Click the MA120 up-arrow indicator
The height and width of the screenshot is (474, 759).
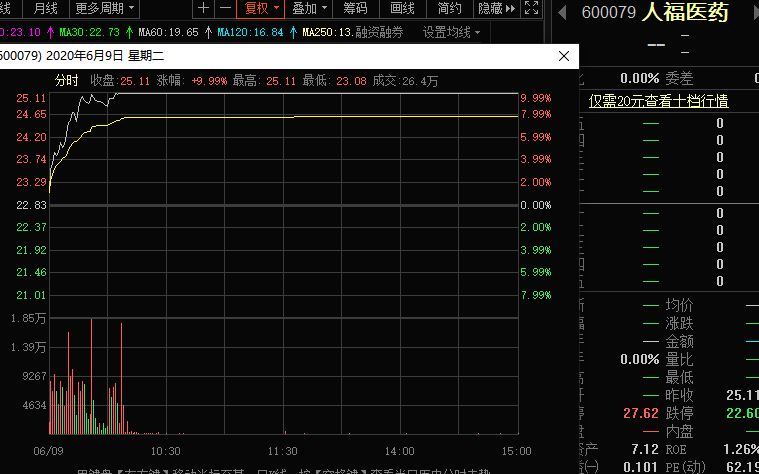[x=208, y=32]
